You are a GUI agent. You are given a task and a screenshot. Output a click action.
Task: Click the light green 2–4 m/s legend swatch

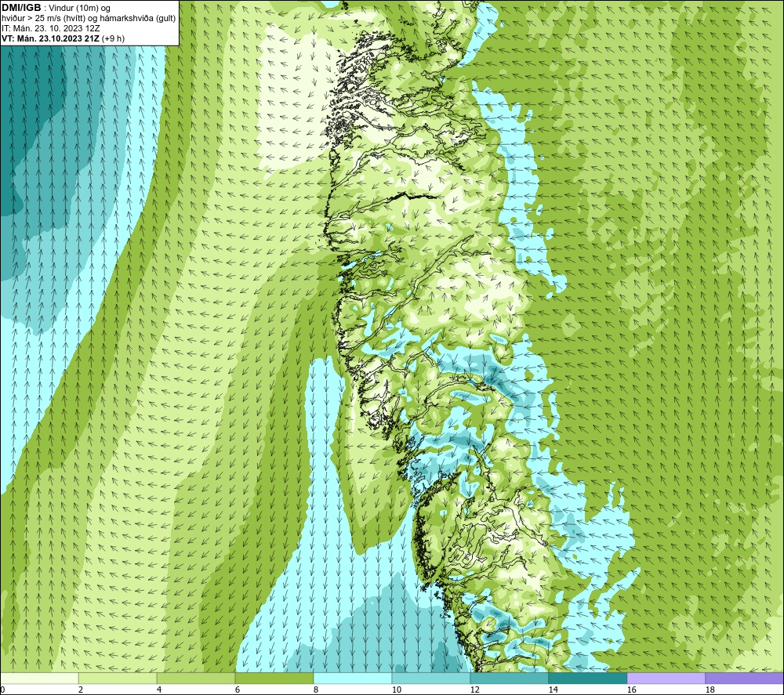[118, 678]
